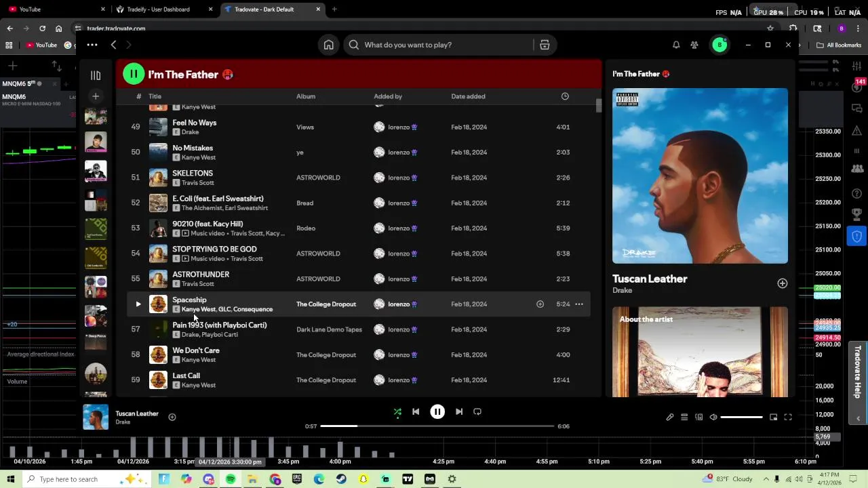The image size is (868, 488).
Task: Open Drake artist link under Tuscan Leather title
Action: [x=622, y=290]
